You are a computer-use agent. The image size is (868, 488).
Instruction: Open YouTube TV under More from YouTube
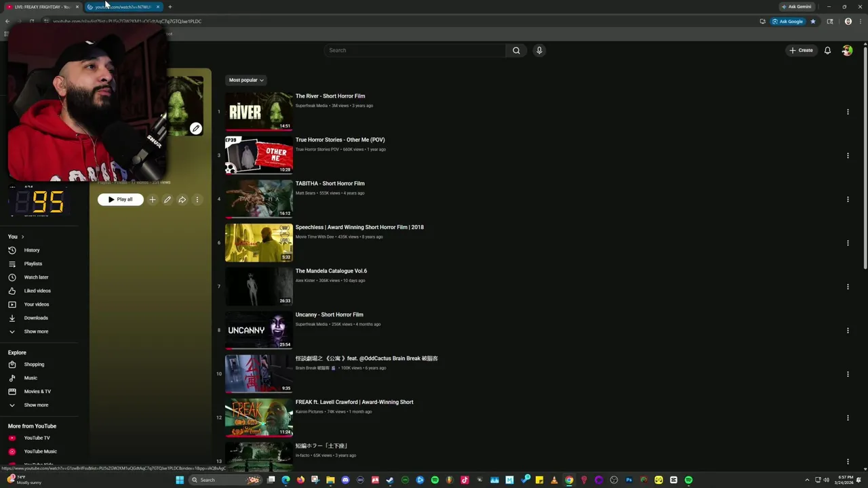(37, 438)
